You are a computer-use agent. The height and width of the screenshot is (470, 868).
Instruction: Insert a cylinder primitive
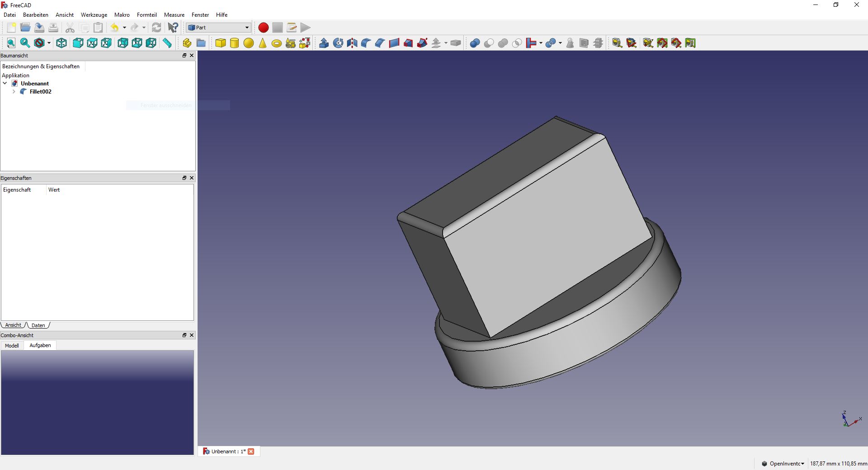click(234, 43)
